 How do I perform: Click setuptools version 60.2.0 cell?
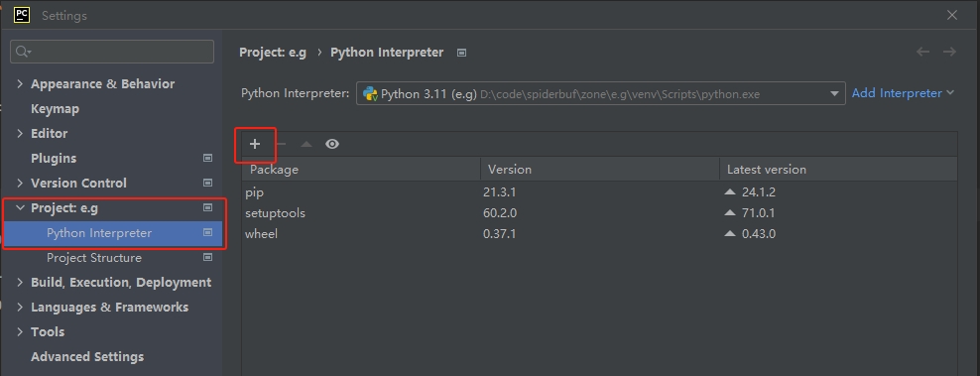click(x=500, y=212)
